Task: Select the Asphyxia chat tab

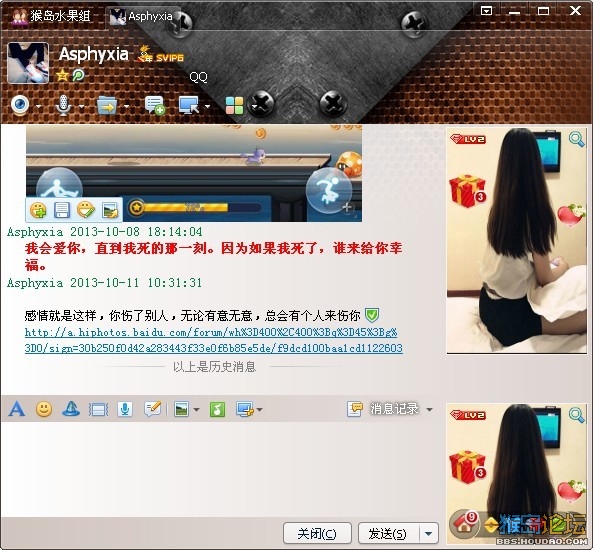Action: [141, 16]
